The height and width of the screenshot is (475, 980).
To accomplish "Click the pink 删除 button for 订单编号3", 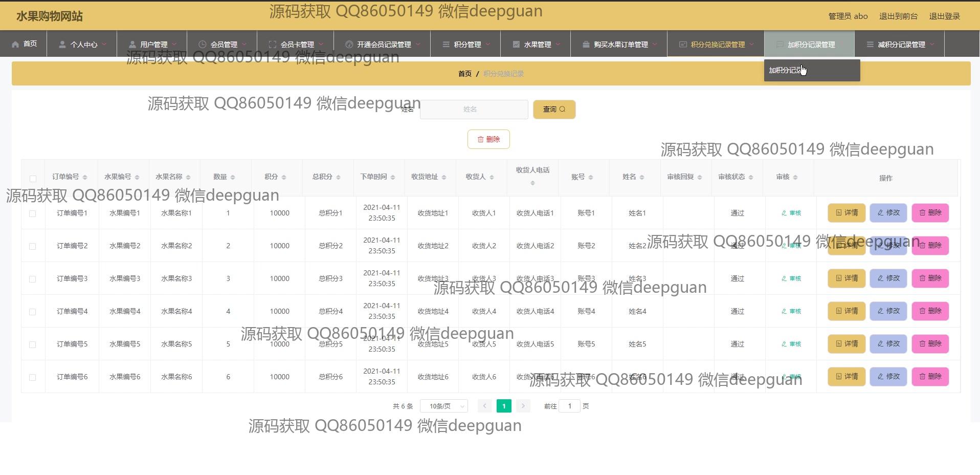I will click(x=930, y=278).
